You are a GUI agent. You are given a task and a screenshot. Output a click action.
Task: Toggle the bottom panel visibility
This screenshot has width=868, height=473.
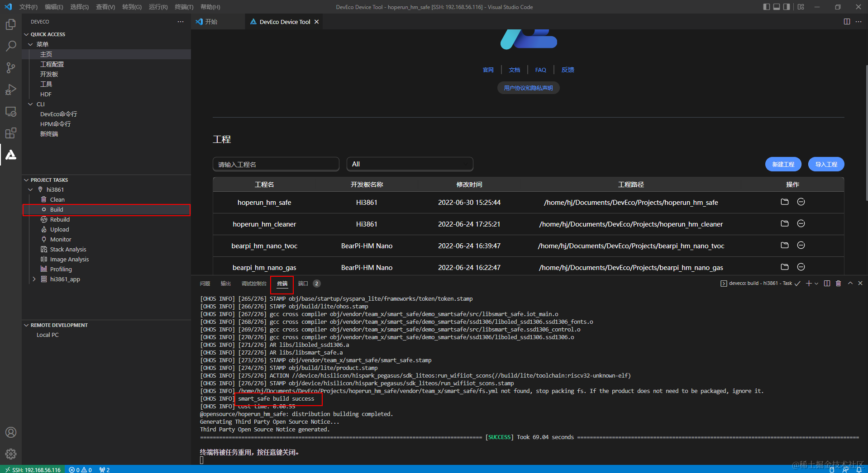point(777,7)
